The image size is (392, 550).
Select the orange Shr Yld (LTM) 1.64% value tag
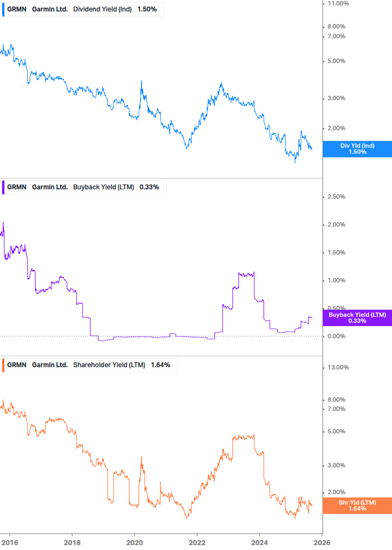click(x=358, y=506)
